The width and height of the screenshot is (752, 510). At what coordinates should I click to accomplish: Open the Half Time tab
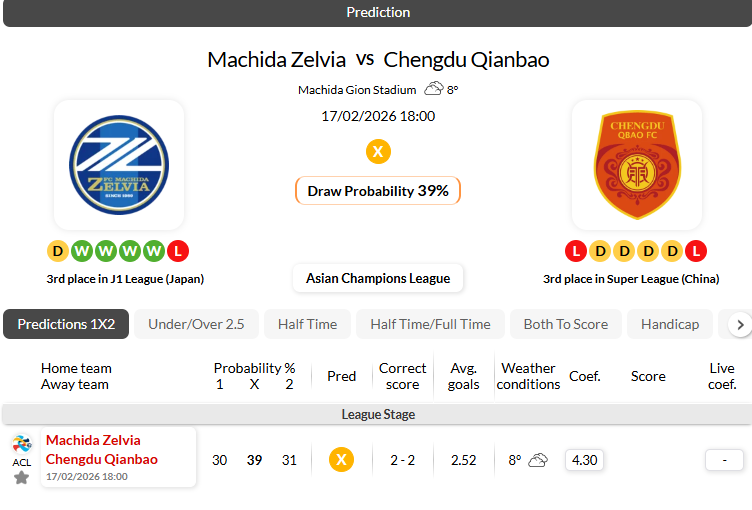(307, 324)
